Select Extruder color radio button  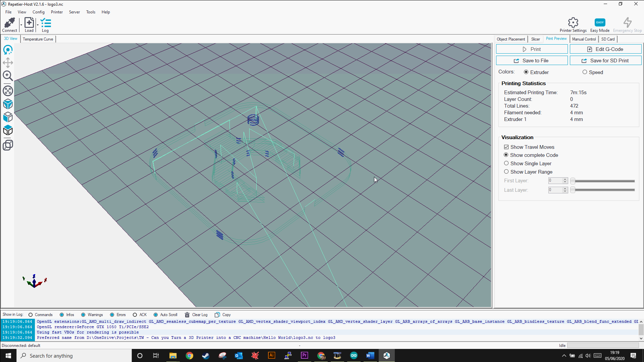(x=526, y=72)
